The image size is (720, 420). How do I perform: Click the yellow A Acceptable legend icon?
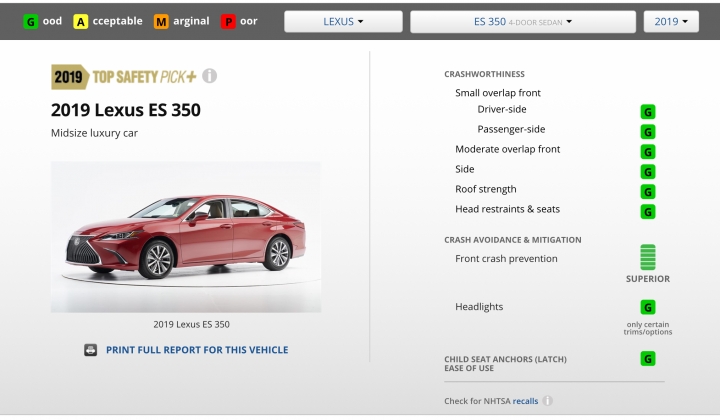tap(80, 22)
